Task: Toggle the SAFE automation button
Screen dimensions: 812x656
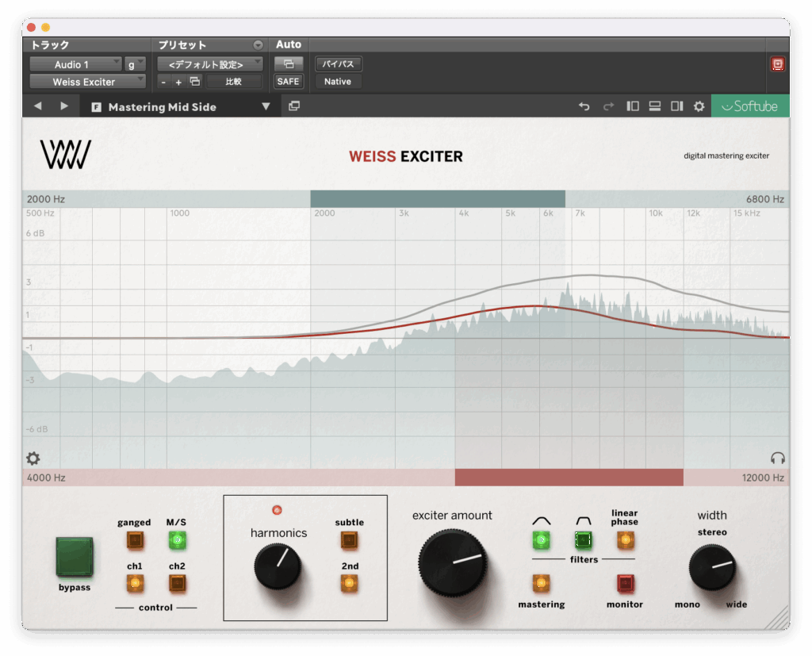Action: (x=289, y=82)
